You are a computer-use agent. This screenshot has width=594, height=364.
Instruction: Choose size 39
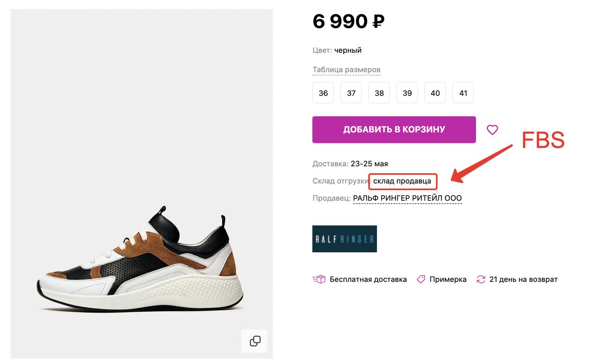coord(407,93)
